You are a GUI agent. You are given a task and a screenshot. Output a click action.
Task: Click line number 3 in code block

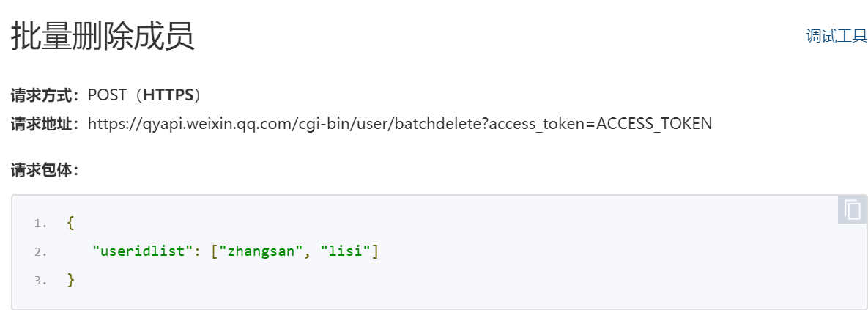click(40, 280)
